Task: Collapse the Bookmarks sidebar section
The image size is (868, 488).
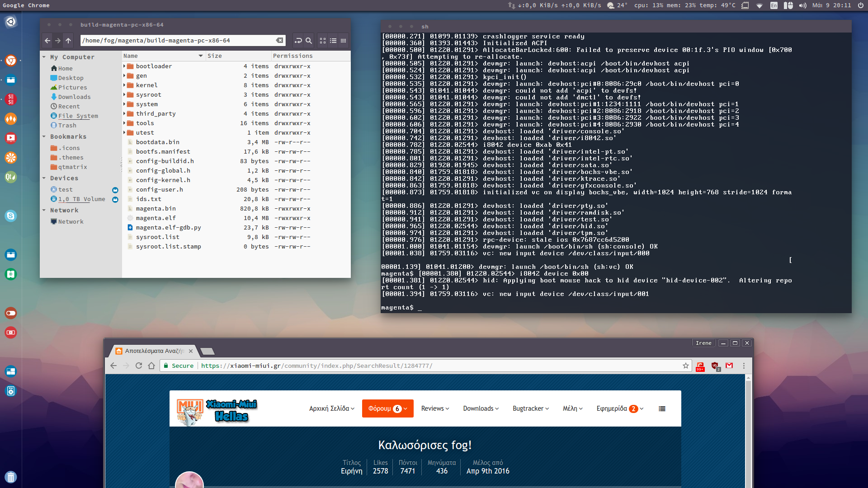Action: [44, 136]
